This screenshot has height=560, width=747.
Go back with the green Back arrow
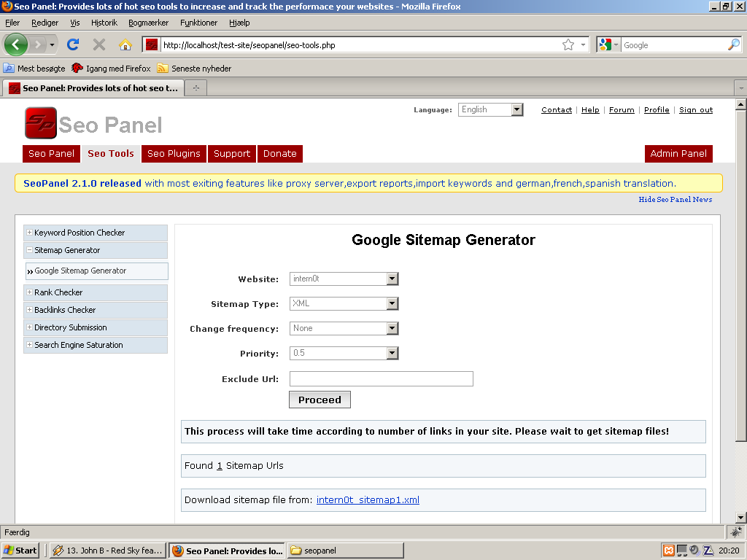pos(16,44)
